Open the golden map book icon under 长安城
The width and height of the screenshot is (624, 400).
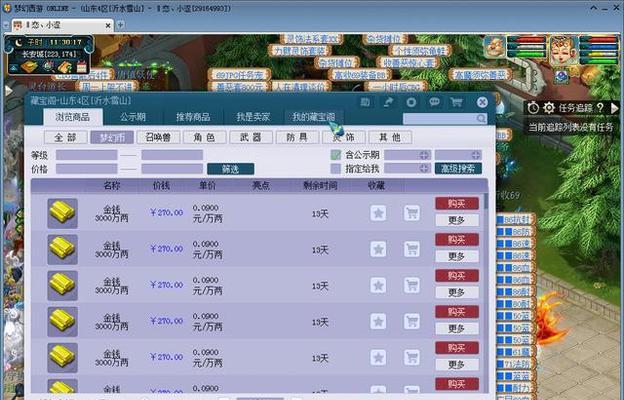[29, 66]
